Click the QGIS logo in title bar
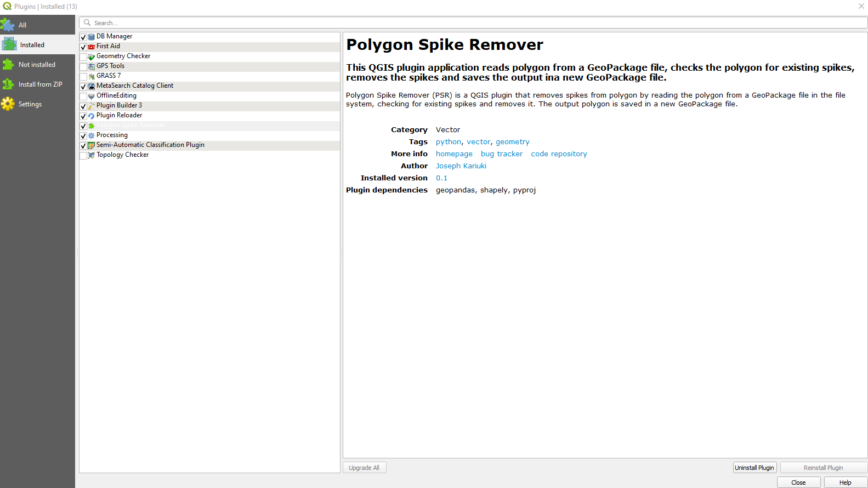This screenshot has width=868, height=488. [7, 6]
